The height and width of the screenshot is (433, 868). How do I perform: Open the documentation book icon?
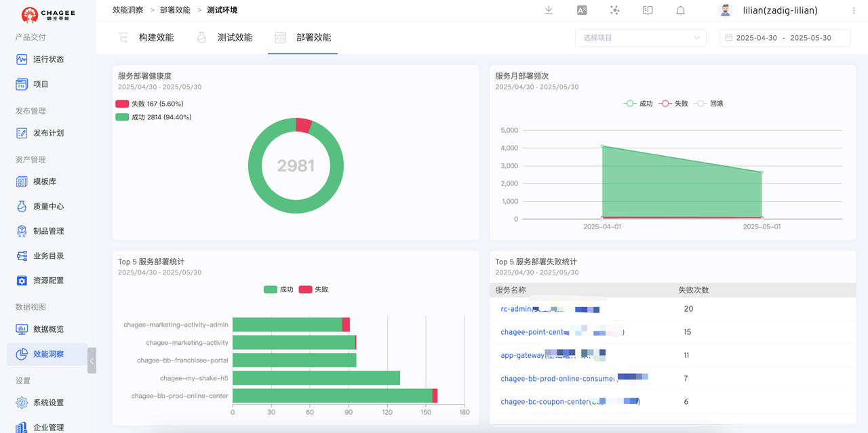click(648, 10)
